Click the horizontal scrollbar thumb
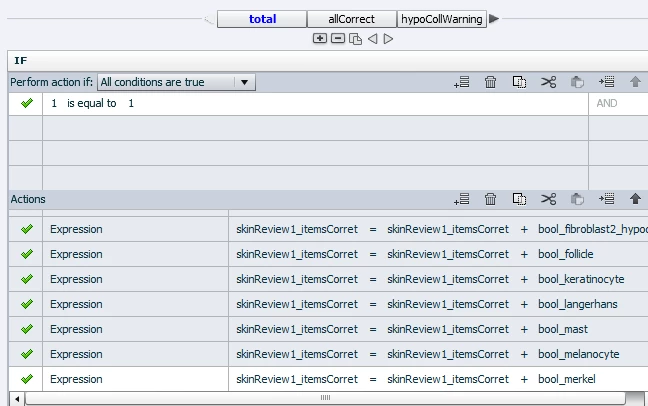This screenshot has width=648, height=406. click(325, 398)
